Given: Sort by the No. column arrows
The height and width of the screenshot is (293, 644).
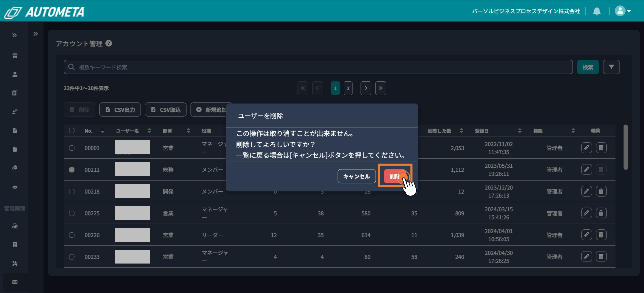Looking at the screenshot, I should (x=103, y=131).
